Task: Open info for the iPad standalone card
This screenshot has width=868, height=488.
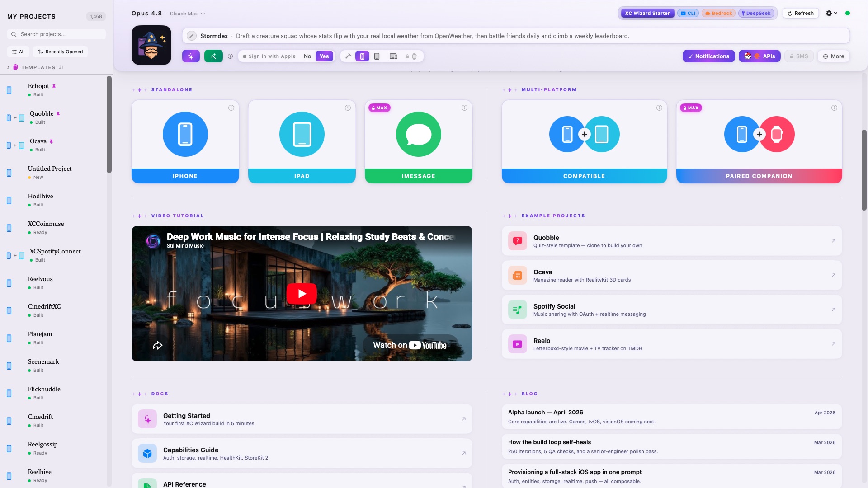Action: tap(348, 108)
